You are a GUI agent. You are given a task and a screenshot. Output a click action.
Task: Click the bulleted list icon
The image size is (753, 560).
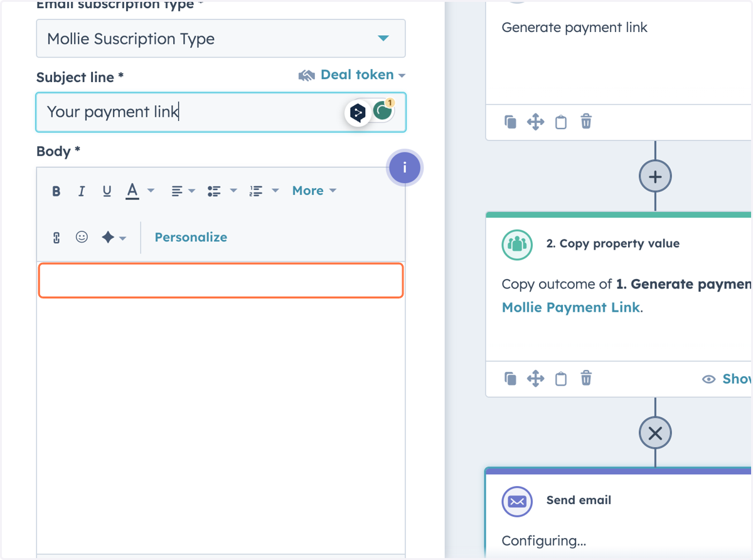point(214,191)
